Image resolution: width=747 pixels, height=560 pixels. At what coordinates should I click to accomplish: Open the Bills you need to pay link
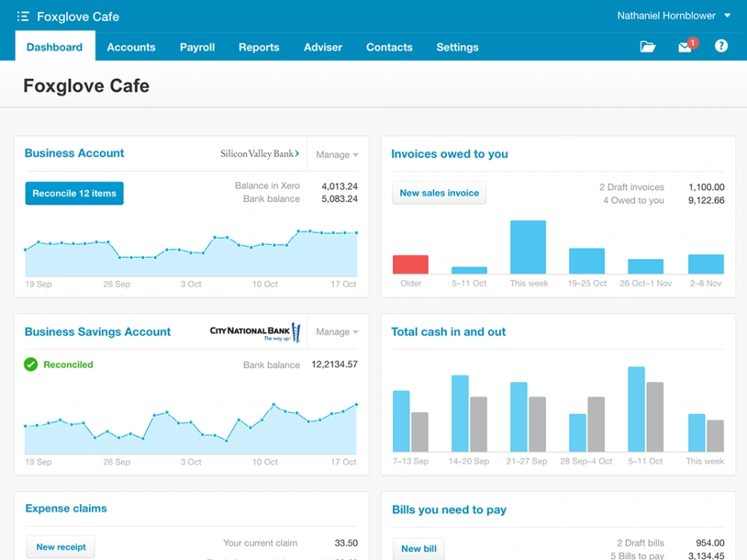click(449, 509)
